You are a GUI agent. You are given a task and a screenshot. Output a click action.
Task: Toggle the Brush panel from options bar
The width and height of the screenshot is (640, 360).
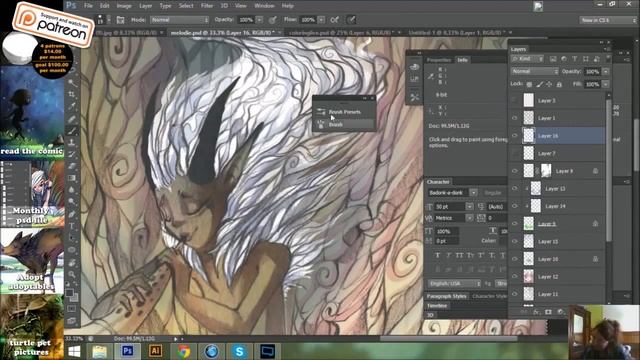(120, 20)
